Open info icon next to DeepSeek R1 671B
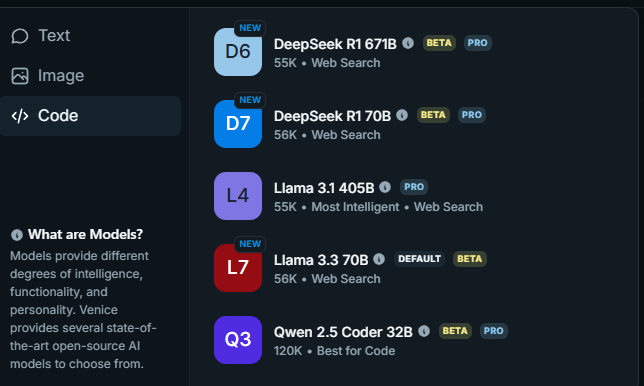Screen dimensions: 644x386 [x=408, y=43]
